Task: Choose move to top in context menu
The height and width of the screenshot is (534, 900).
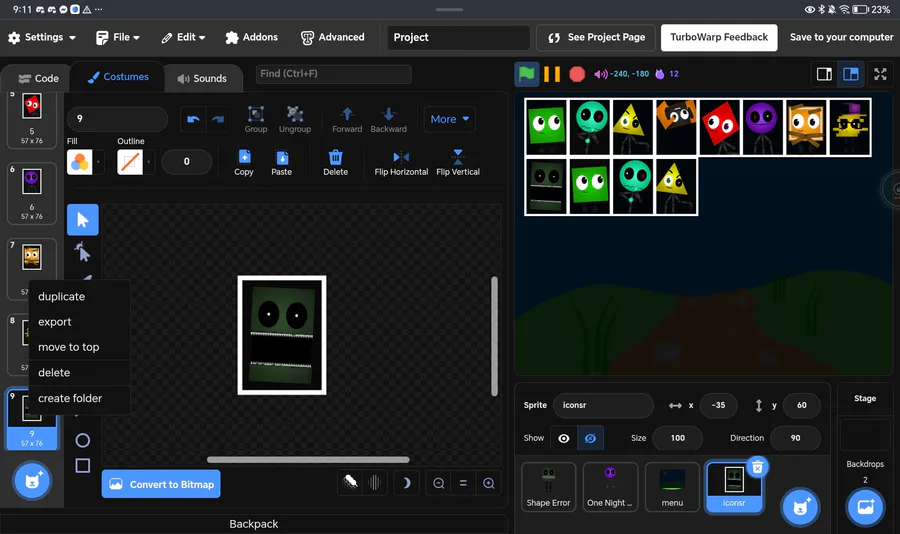Action: click(x=79, y=347)
